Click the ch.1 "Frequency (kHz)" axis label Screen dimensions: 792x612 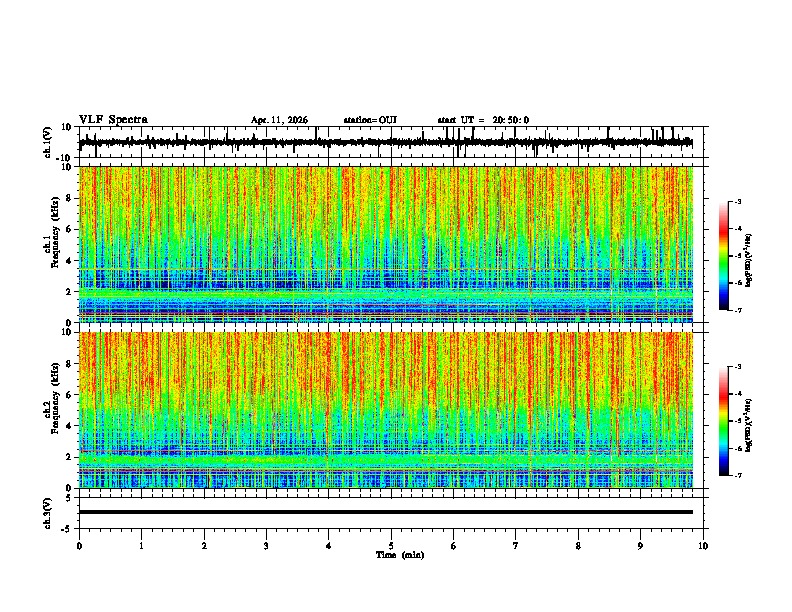tap(55, 233)
